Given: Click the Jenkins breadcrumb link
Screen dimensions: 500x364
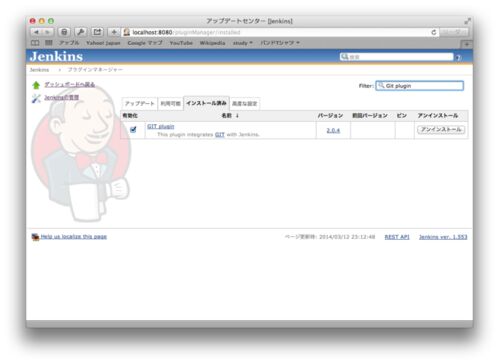Looking at the screenshot, I should (39, 70).
